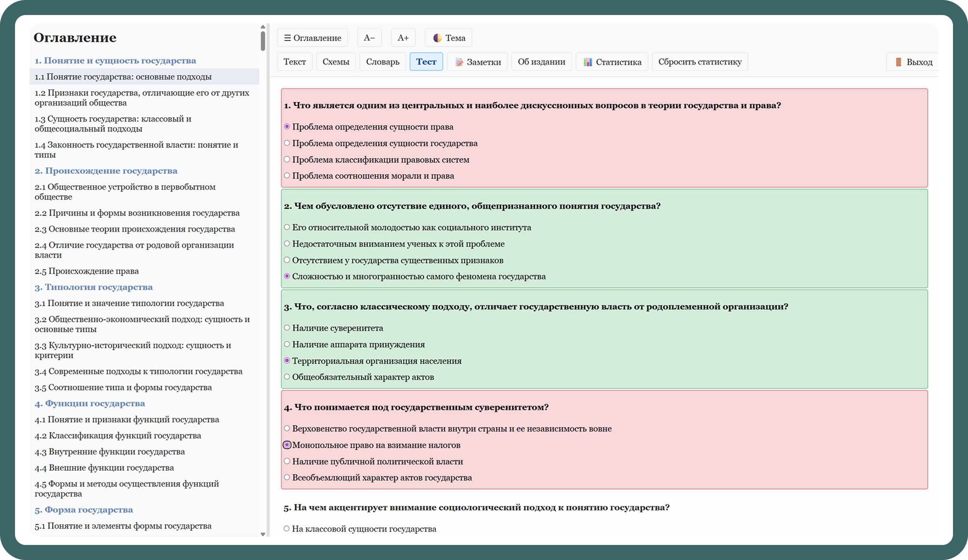Select answer 'Проблема определения сущности государства'
Screen dimensions: 968x560
click(x=287, y=143)
